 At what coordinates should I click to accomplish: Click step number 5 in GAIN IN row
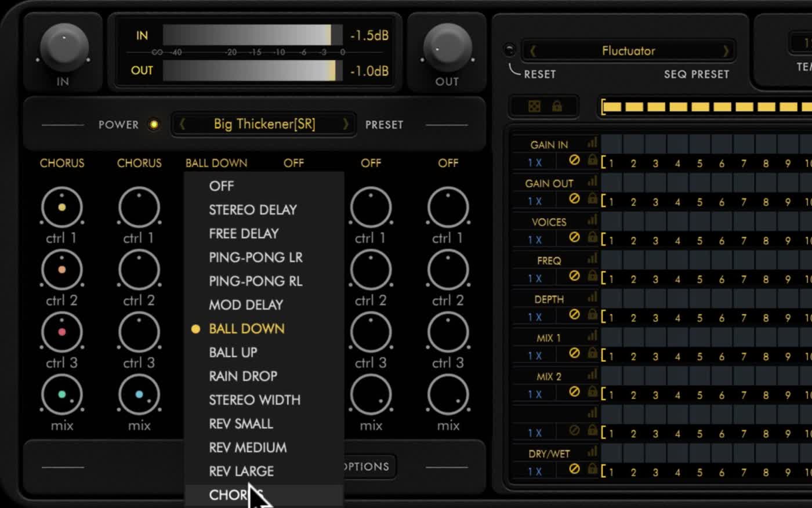[699, 164]
